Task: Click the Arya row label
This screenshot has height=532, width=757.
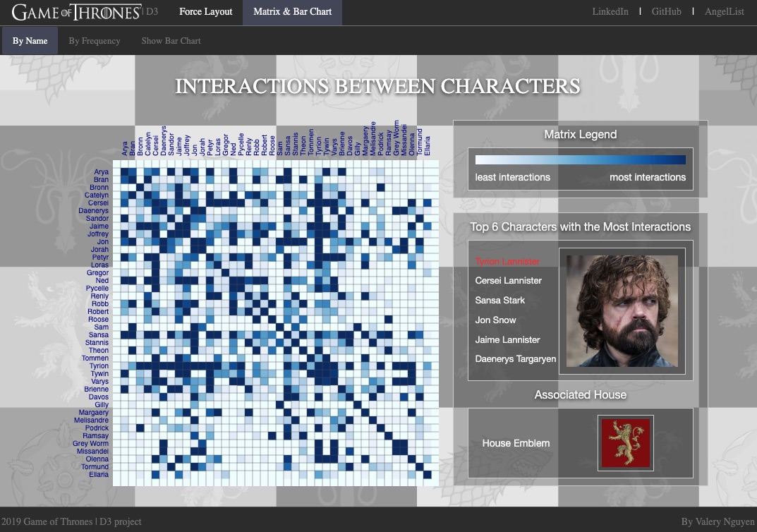Action: 102,172
